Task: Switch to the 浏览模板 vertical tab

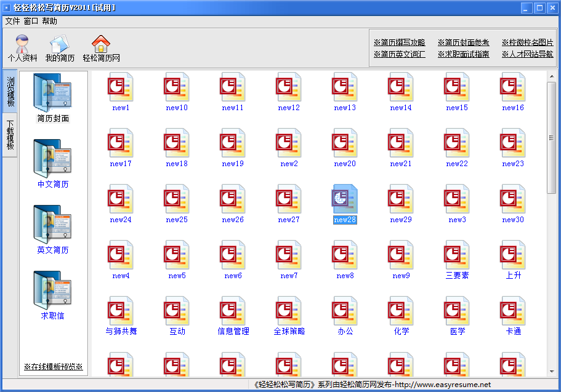Action: (x=10, y=92)
